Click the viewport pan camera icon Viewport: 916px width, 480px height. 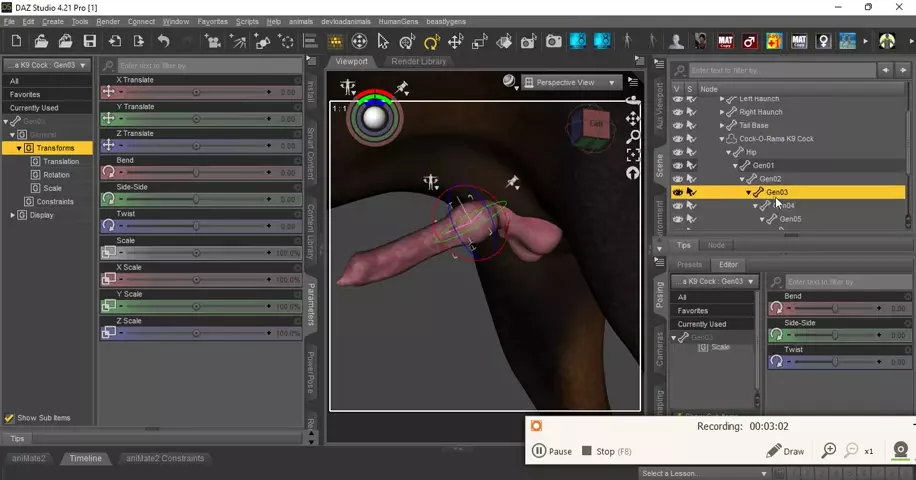[x=632, y=119]
